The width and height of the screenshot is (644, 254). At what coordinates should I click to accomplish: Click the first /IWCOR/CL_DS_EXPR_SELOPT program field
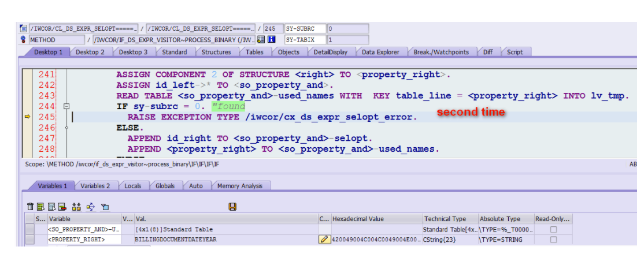[x=84, y=29]
